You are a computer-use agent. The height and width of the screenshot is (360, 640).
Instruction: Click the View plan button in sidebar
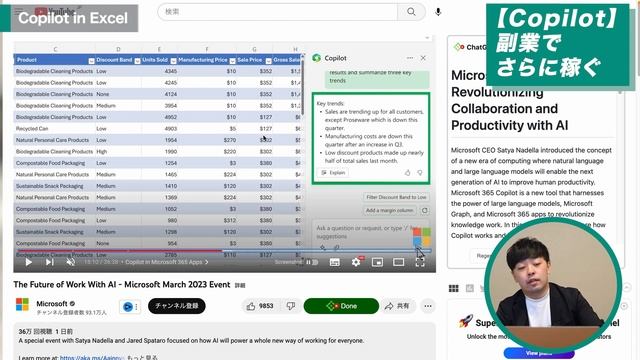point(539,353)
